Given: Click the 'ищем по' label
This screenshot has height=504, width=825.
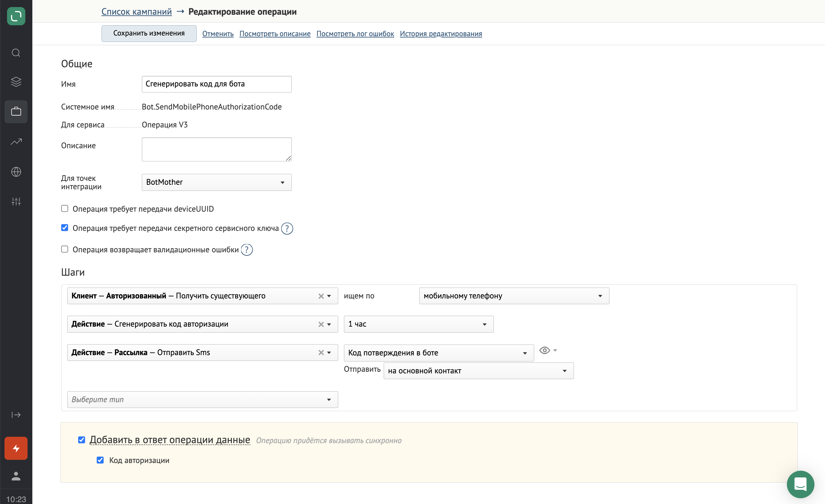Looking at the screenshot, I should tap(359, 296).
